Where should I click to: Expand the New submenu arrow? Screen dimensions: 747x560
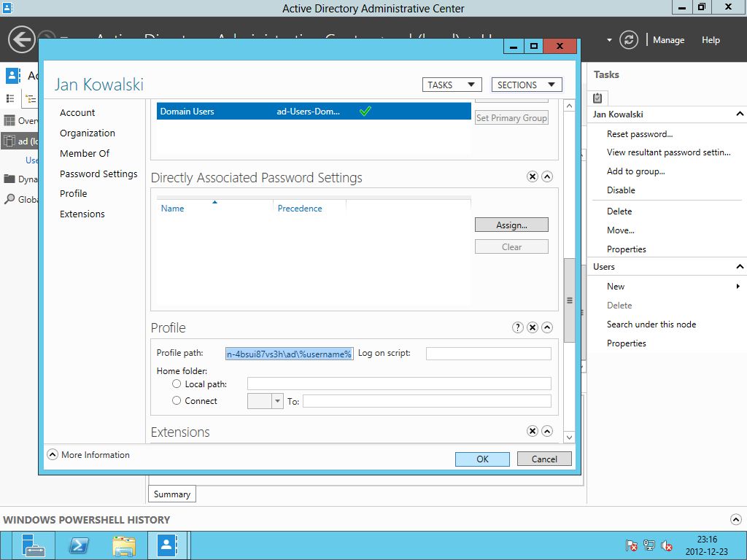(x=738, y=286)
